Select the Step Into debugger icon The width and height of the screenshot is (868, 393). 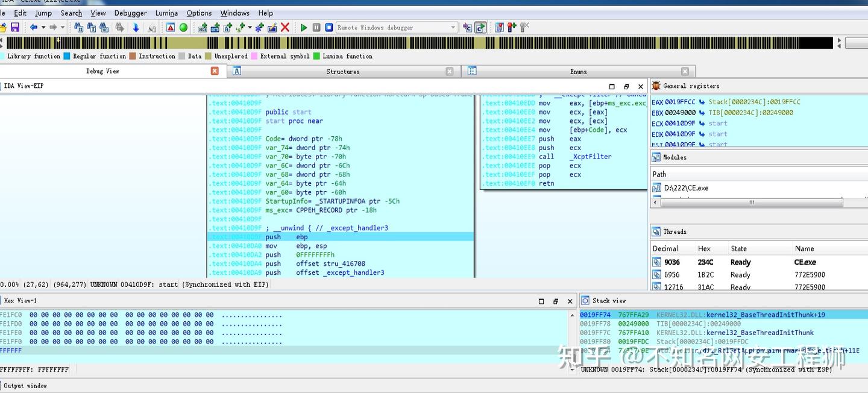click(x=465, y=27)
